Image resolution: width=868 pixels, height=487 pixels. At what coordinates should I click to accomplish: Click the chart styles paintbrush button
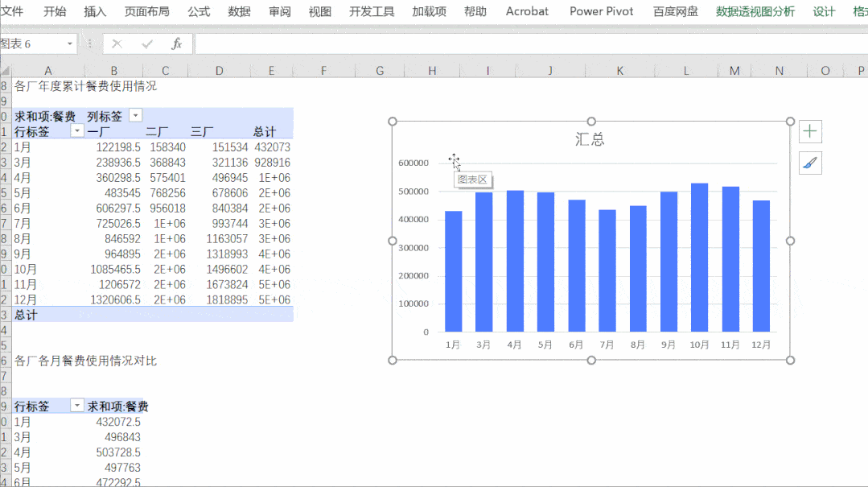(x=810, y=163)
